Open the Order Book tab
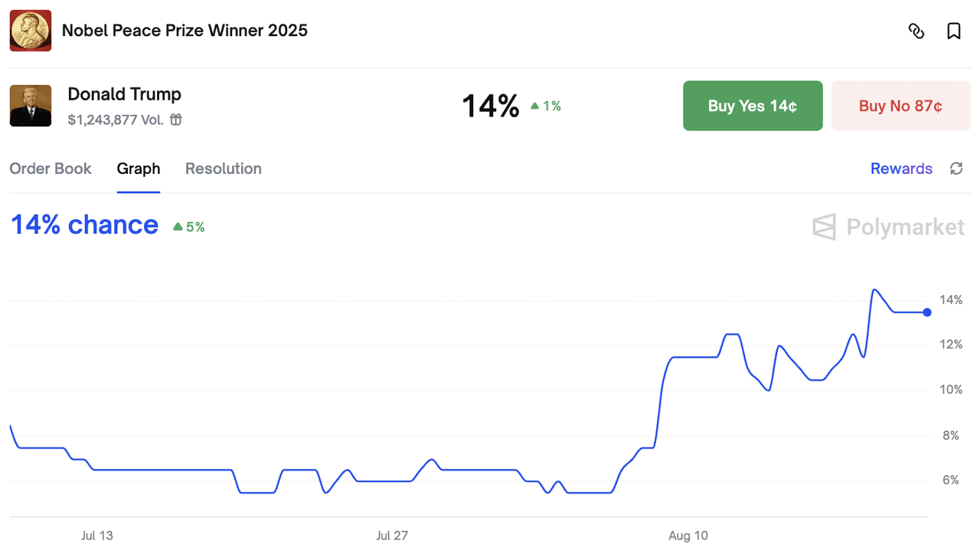 (51, 169)
